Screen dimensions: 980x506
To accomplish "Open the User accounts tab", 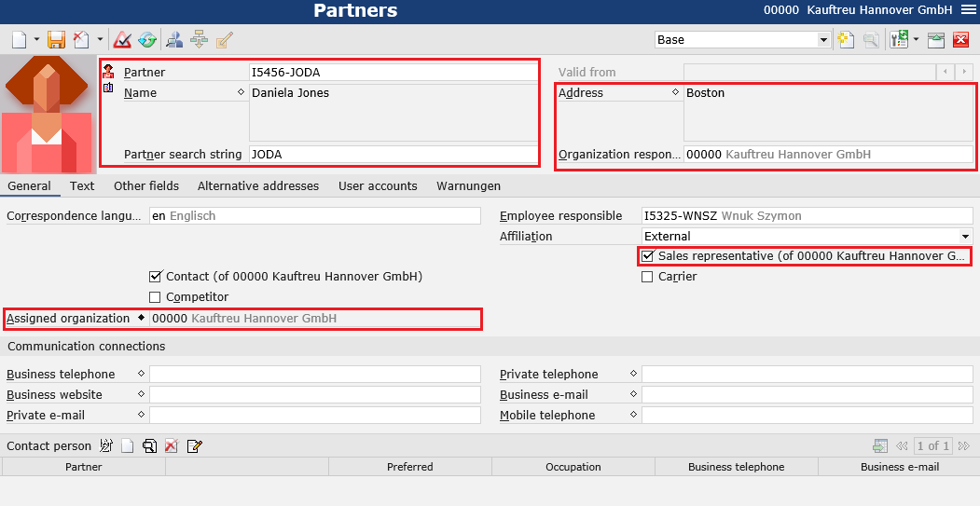I will click(x=378, y=186).
